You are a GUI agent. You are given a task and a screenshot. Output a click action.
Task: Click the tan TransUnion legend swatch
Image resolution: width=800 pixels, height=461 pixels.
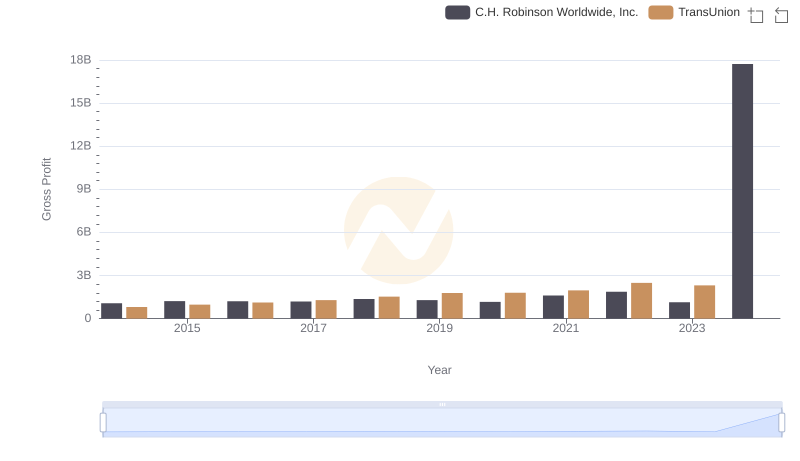coord(661,12)
